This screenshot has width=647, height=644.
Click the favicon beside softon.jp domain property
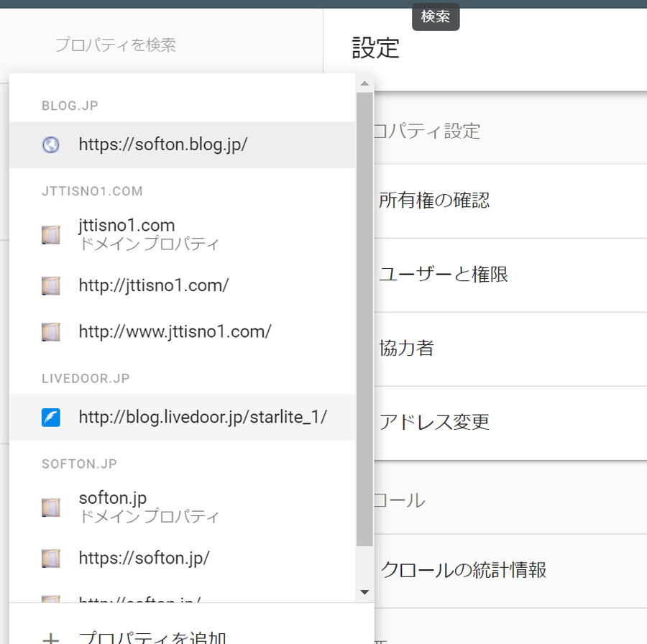point(51,507)
